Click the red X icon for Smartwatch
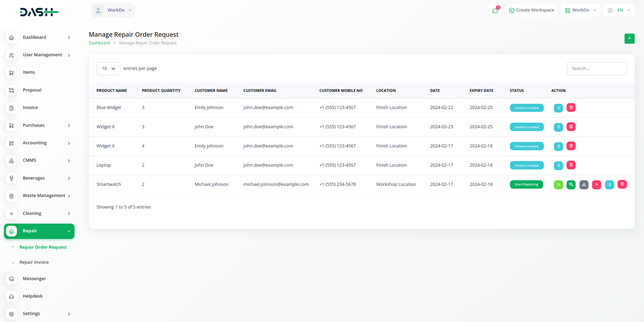 (x=596, y=185)
